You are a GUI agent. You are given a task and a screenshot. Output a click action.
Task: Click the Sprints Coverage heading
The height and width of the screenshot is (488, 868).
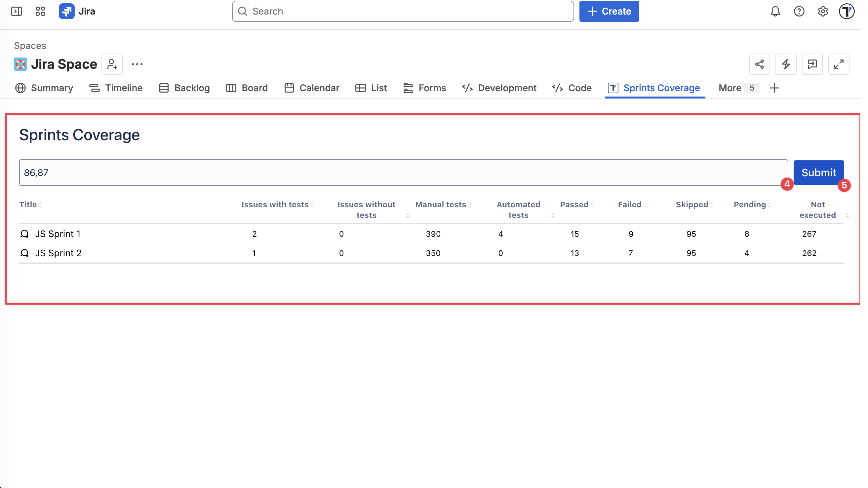pyautogui.click(x=80, y=135)
